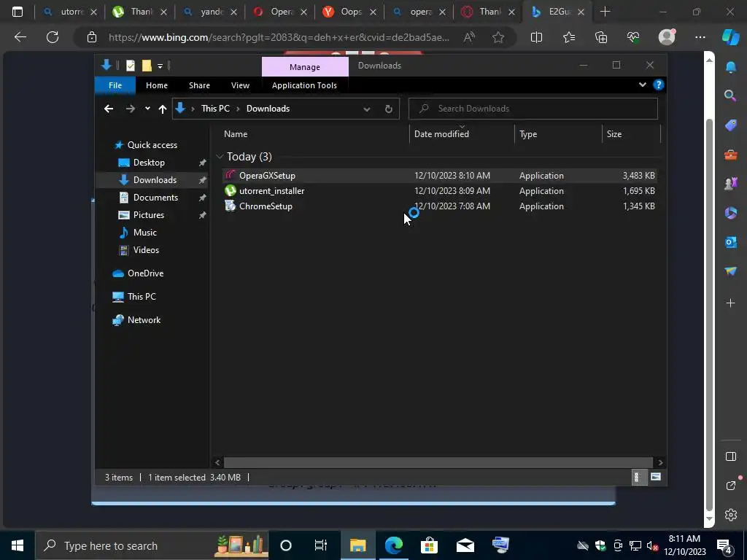This screenshot has width=747, height=560.
Task: Click New folder quick access toolbar icon
Action: pyautogui.click(x=147, y=66)
